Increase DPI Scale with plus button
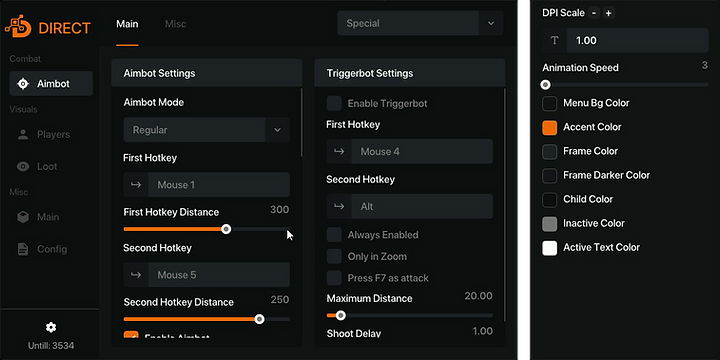The image size is (720, 360). (608, 13)
